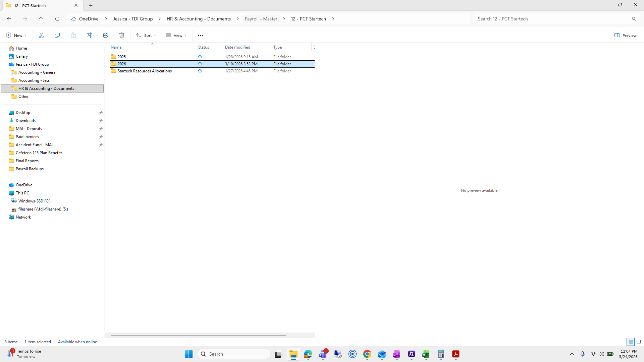This screenshot has width=644, height=362.
Task: Click the Share icon in the toolbar
Action: tap(106, 35)
